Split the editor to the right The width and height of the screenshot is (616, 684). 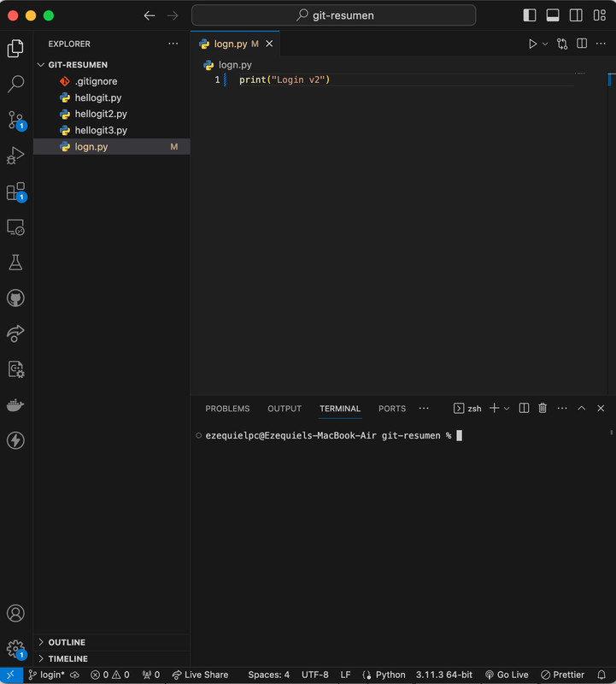582,44
